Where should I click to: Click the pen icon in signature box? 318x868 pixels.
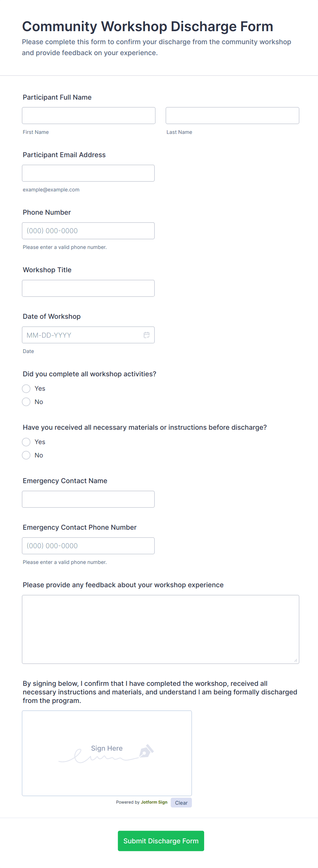(146, 751)
